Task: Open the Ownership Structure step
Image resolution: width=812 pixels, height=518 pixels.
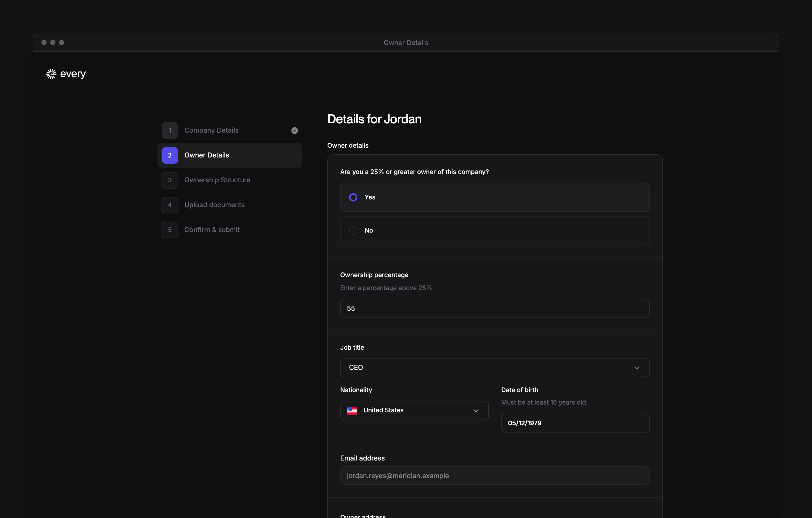Action: (x=230, y=180)
